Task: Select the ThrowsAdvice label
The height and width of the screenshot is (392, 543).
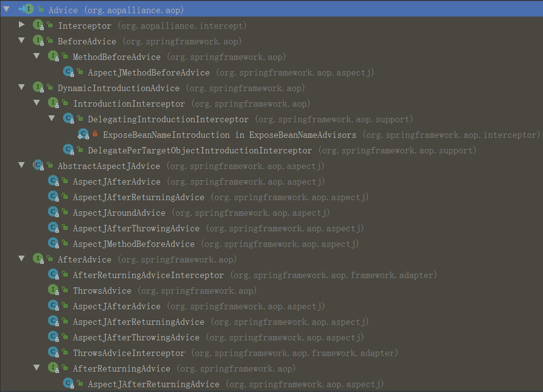Action: coord(102,290)
